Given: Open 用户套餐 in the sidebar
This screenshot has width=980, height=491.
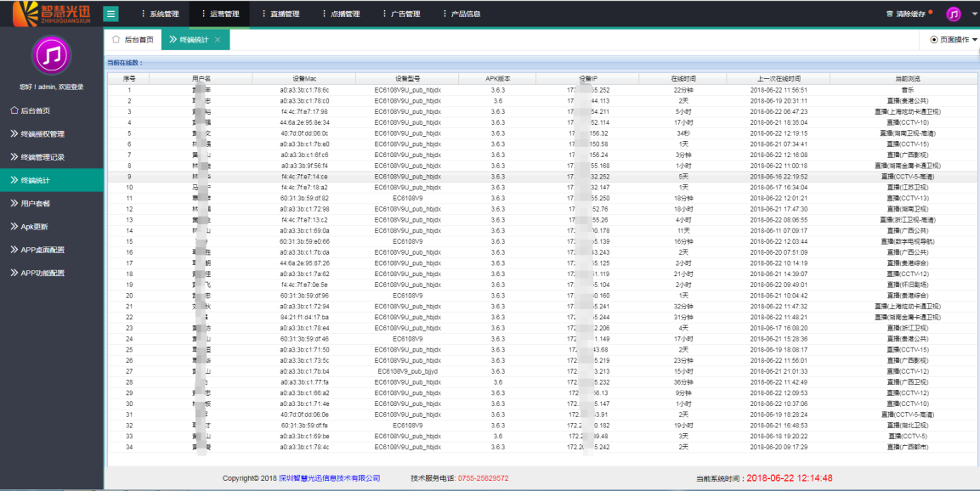Looking at the screenshot, I should click(x=51, y=203).
